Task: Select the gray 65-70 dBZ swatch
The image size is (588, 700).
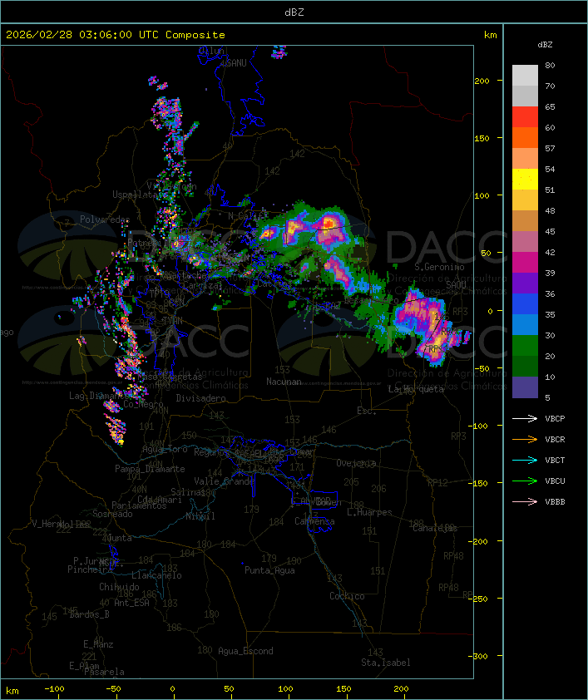Action: (525, 96)
